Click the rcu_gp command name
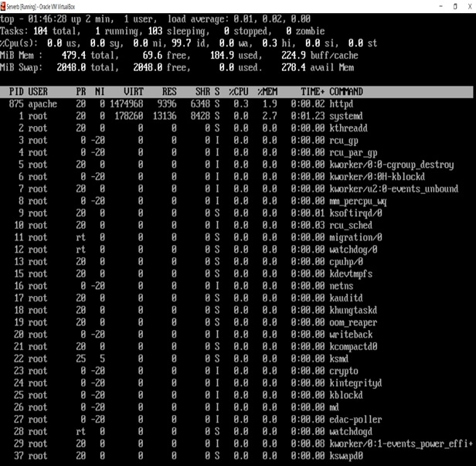The image size is (476, 466). click(344, 141)
